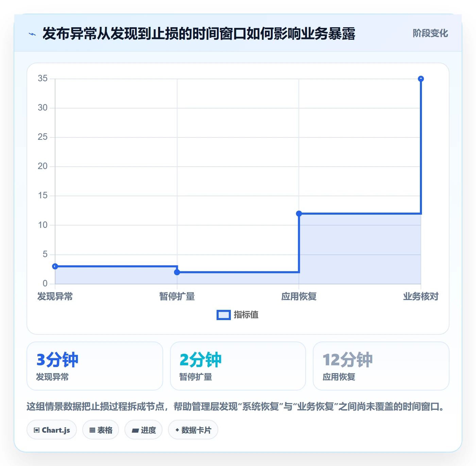Click the 数据卡片 tag chip

pyautogui.click(x=193, y=430)
